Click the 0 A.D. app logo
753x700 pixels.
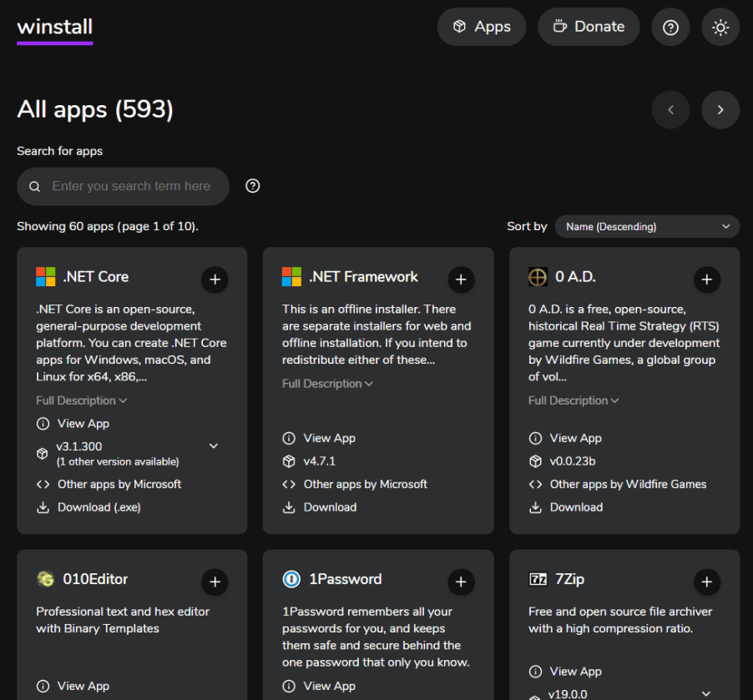[538, 277]
